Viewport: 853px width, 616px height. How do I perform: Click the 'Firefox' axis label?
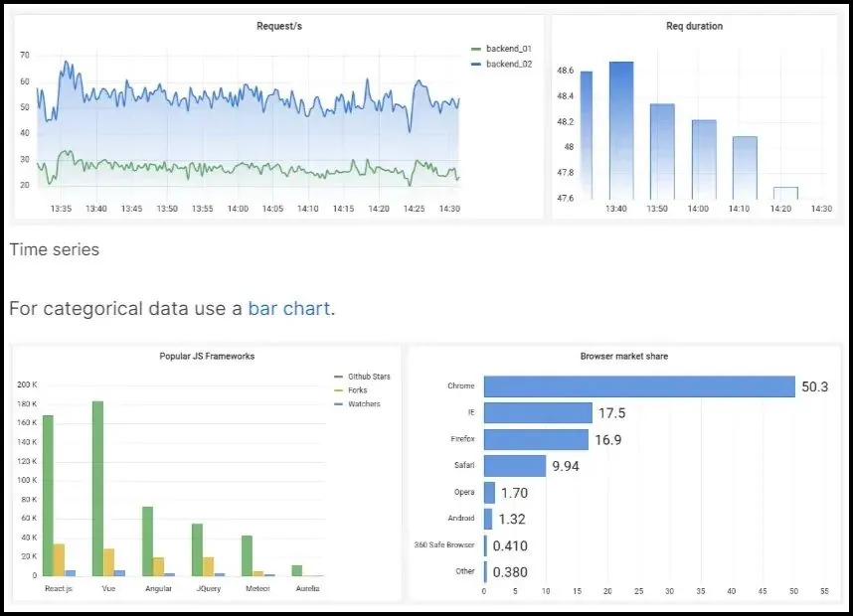(x=462, y=439)
